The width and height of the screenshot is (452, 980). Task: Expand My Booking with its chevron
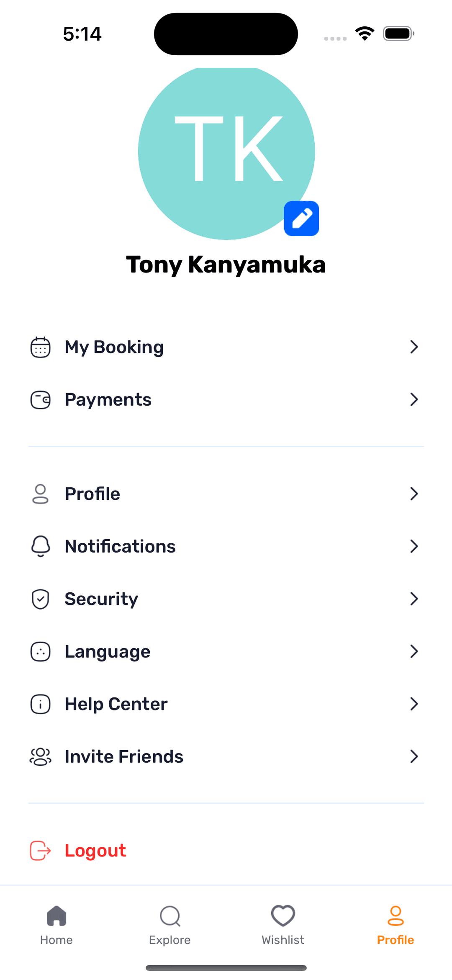414,347
